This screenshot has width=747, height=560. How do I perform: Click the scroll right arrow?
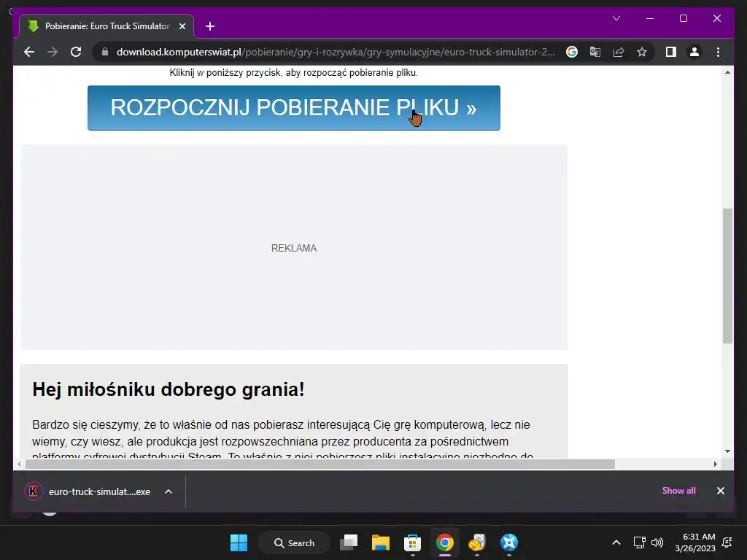point(715,464)
